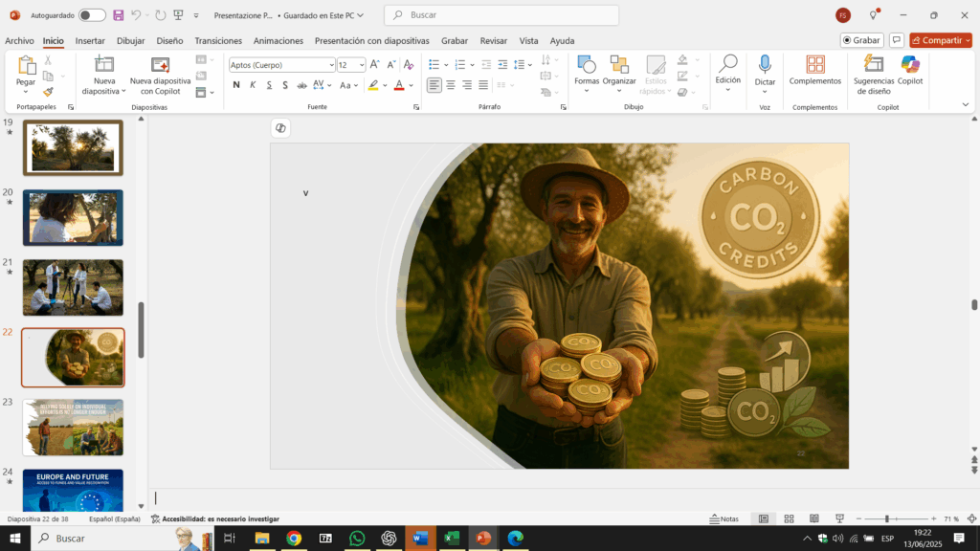Select slide 23 thumbnail
980x551 pixels.
[73, 428]
